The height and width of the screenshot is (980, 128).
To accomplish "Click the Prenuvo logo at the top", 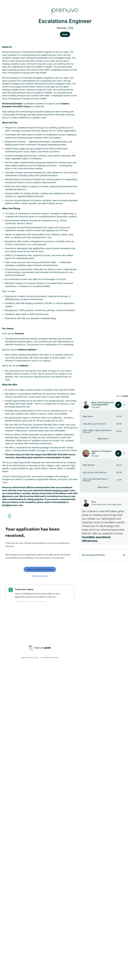I will coord(65,11).
